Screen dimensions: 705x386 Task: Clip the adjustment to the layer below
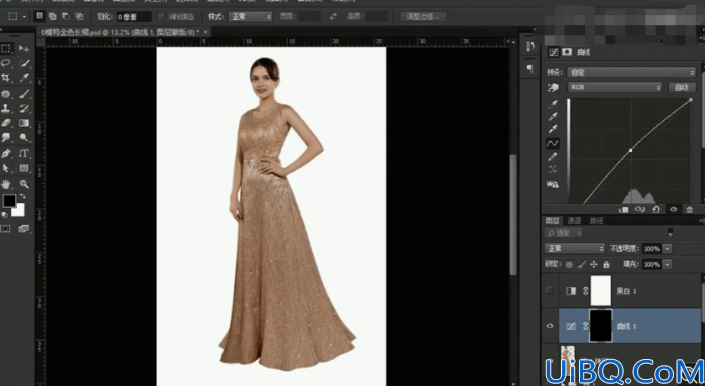coord(624,209)
